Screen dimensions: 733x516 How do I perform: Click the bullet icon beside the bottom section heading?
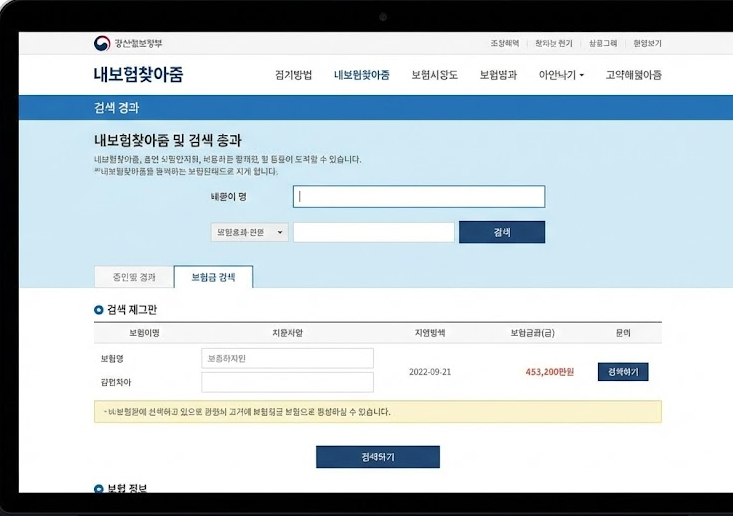pyautogui.click(x=99, y=489)
